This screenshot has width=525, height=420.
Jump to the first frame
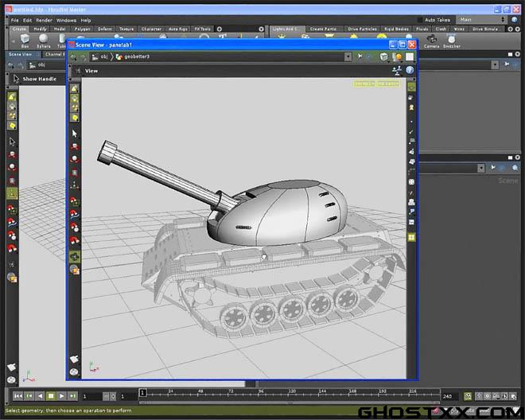point(18,396)
